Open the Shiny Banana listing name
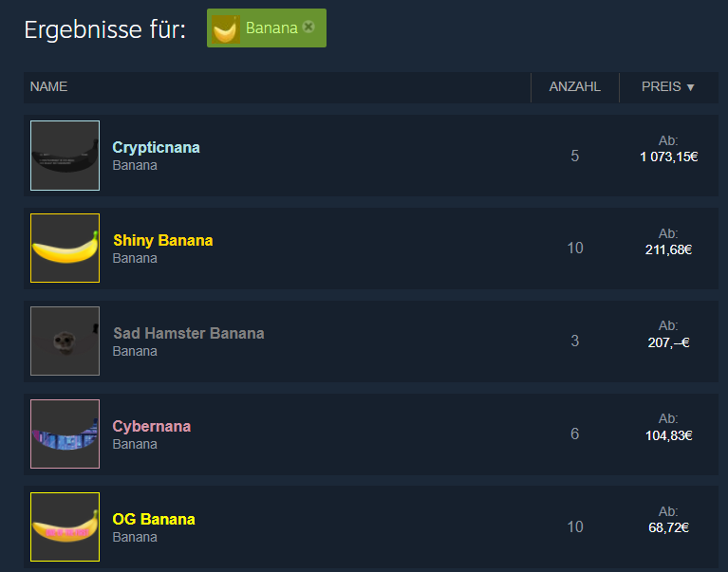This screenshot has height=572, width=728. click(163, 240)
